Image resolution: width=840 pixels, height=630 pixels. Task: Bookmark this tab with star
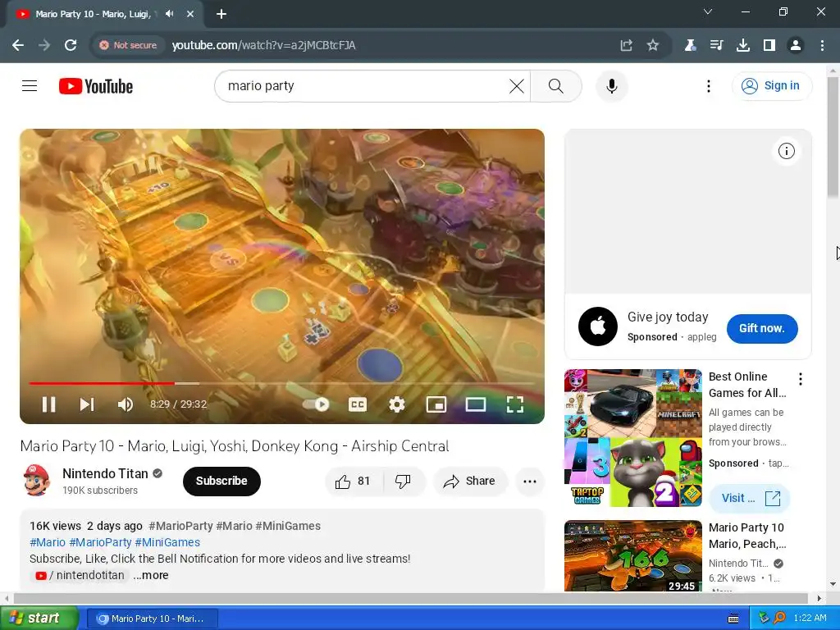pos(652,45)
